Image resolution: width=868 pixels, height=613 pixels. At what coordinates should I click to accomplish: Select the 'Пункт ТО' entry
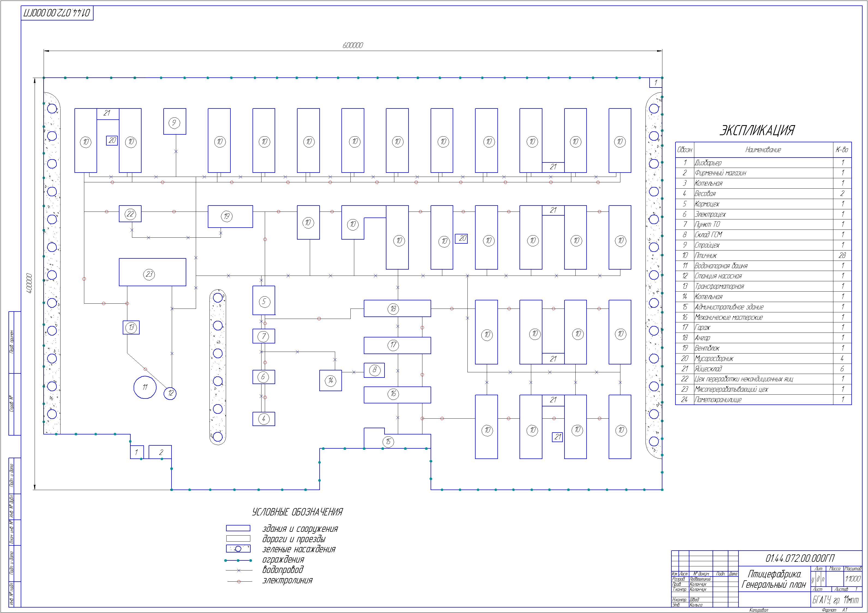[x=707, y=225]
